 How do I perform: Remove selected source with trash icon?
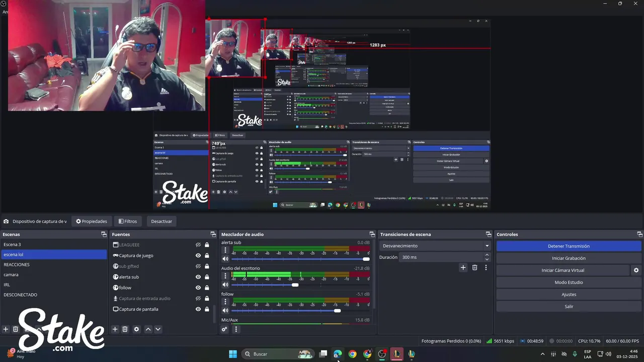[125, 329]
